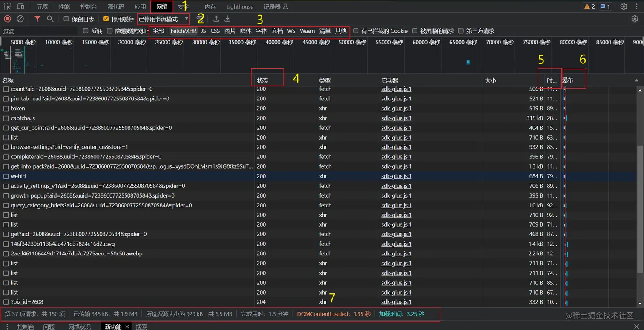Click the file icon beside ?biz_id=2608
This screenshot has height=330, width=644.
pos(6,302)
